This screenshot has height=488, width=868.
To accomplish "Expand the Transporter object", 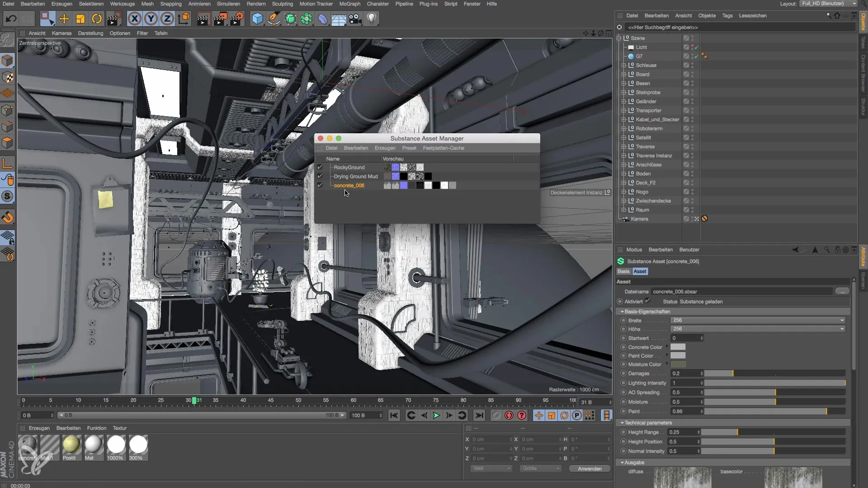I will point(624,111).
